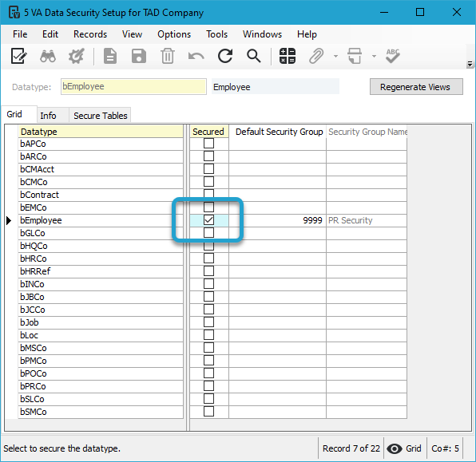
Task: Check Secured box for bGLCo row
Action: (x=208, y=233)
